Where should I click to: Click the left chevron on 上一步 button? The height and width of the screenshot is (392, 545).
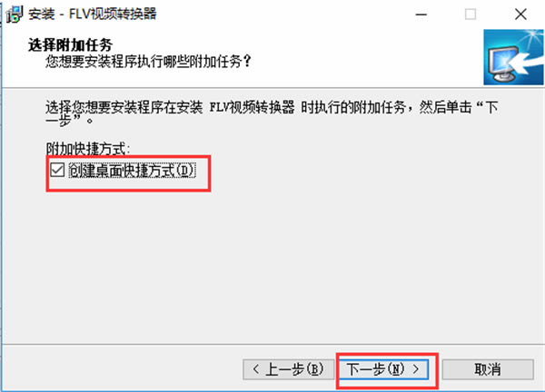256,369
